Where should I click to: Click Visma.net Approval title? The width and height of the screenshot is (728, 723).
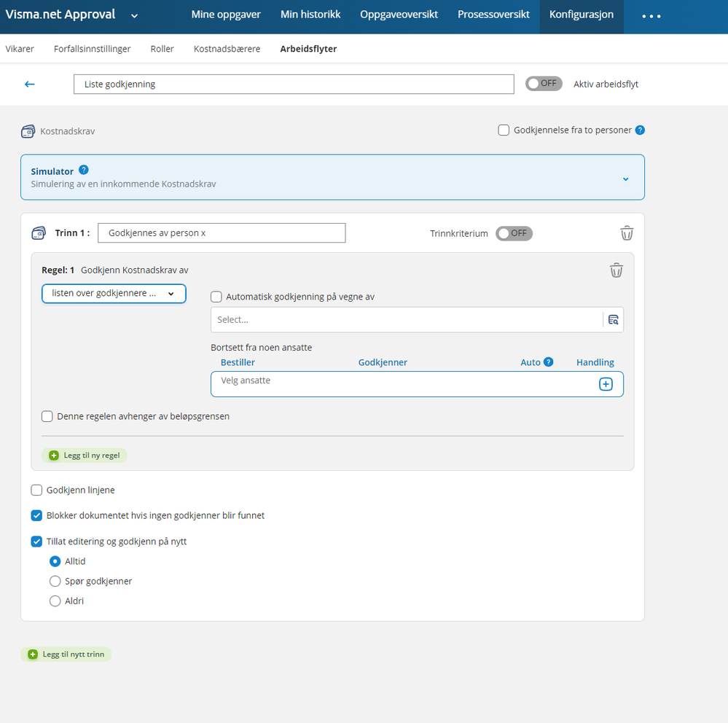click(x=60, y=15)
